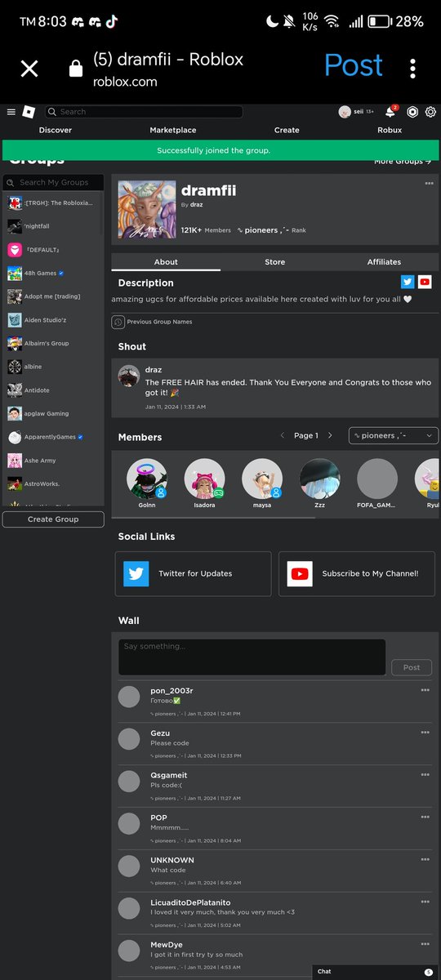Screen dimensions: 441x980
Task: Open the dramfii group thumbnail image
Action: point(147,210)
